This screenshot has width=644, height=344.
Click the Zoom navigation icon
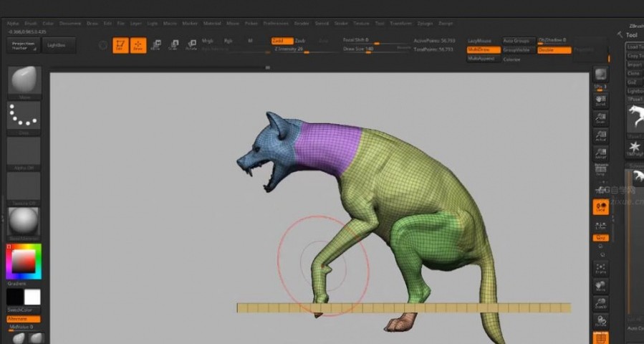click(x=601, y=119)
